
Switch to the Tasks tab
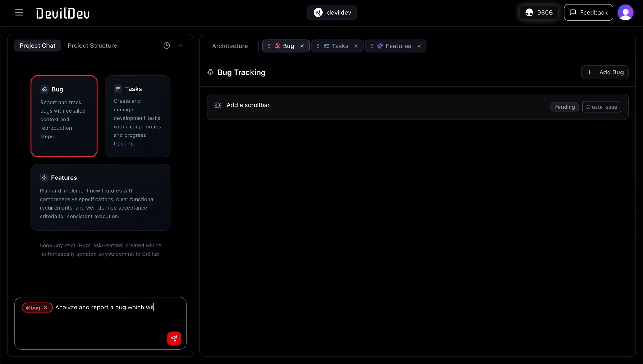coord(340,46)
